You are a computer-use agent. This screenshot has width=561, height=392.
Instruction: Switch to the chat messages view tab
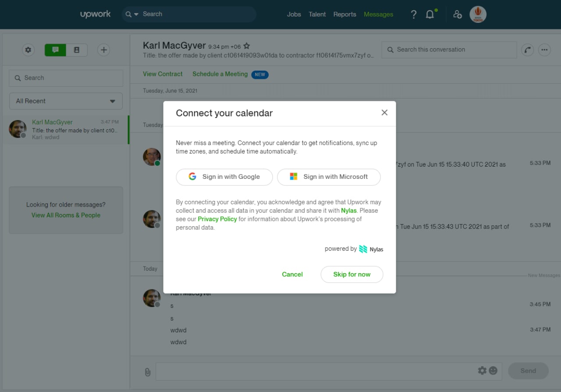pyautogui.click(x=55, y=50)
